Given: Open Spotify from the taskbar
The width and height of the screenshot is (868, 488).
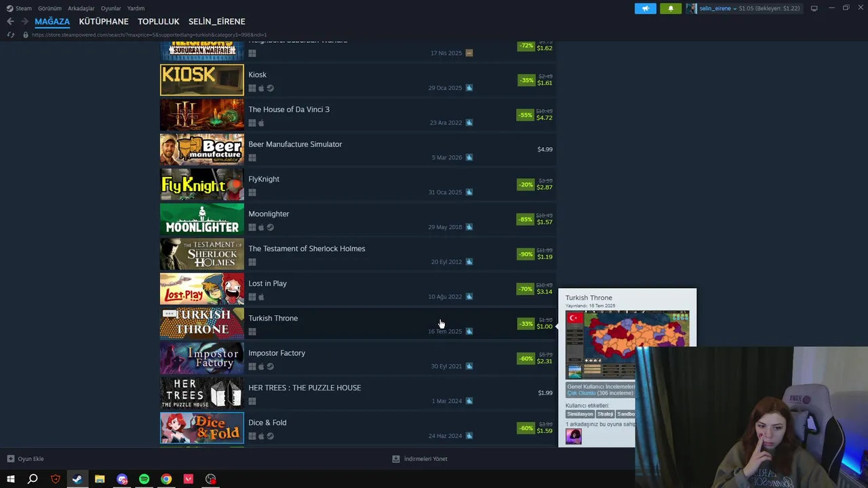Looking at the screenshot, I should pyautogui.click(x=144, y=479).
